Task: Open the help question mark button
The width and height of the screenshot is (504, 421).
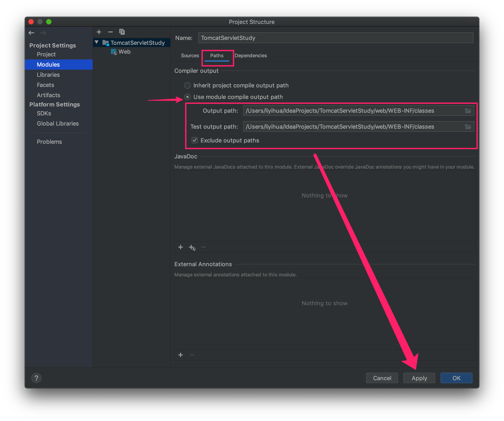Action: [36, 378]
